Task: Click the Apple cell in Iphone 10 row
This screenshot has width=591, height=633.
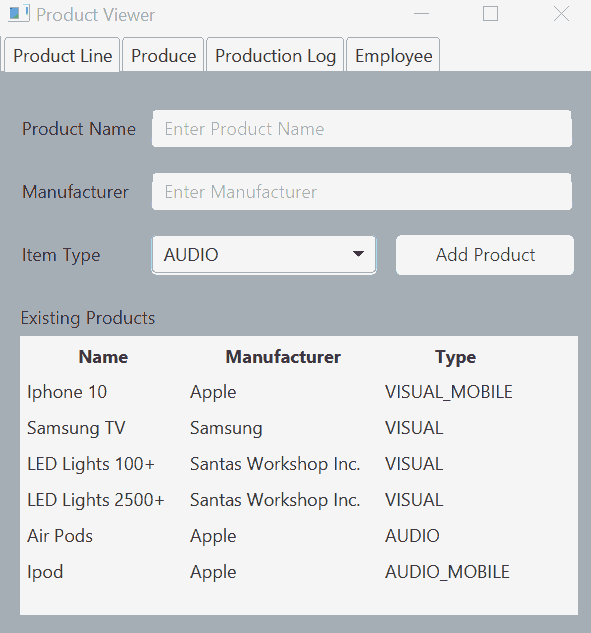Action: pos(213,392)
